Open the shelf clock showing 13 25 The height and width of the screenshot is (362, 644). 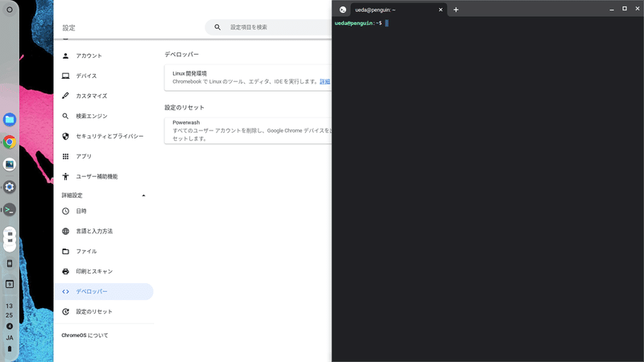pyautogui.click(x=10, y=311)
